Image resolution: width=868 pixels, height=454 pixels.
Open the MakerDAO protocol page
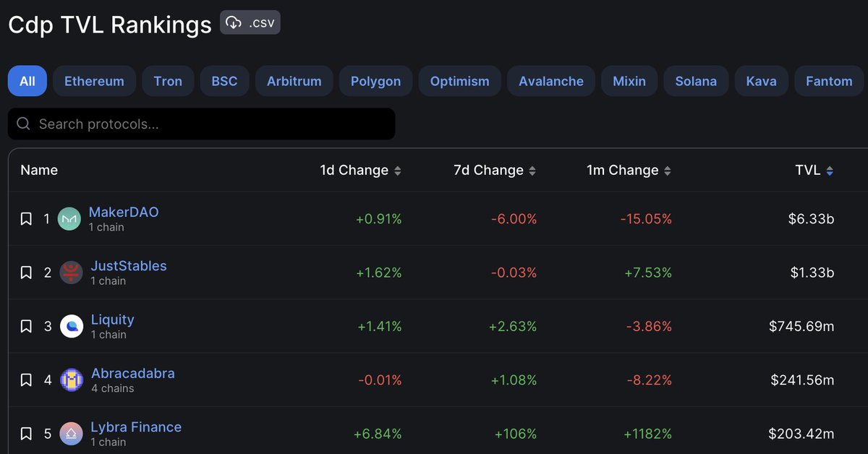(124, 213)
